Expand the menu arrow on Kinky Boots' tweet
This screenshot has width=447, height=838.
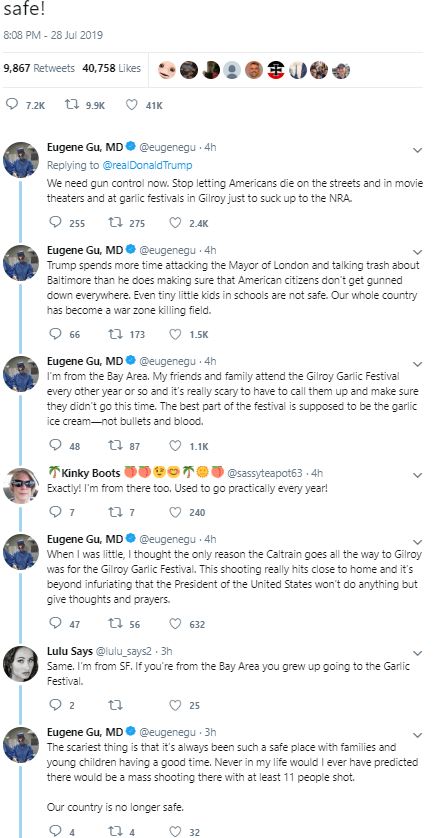[x=418, y=475]
